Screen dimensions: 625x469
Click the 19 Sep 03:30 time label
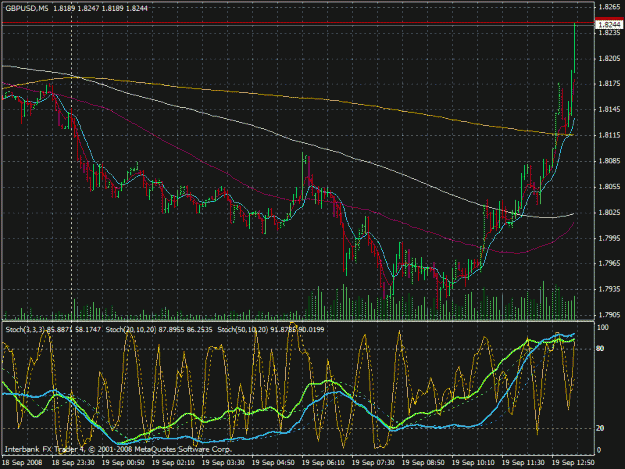[223, 463]
